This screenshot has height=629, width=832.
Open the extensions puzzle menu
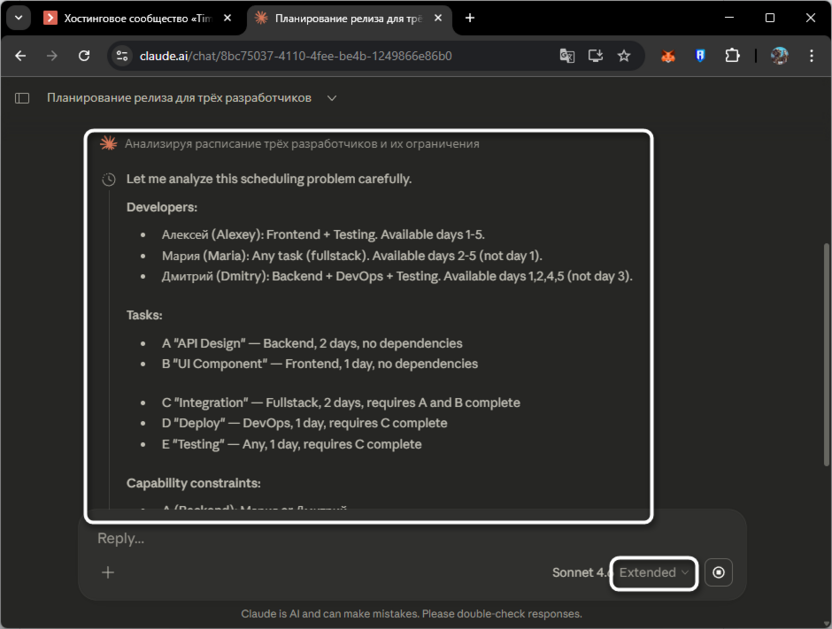[732, 56]
